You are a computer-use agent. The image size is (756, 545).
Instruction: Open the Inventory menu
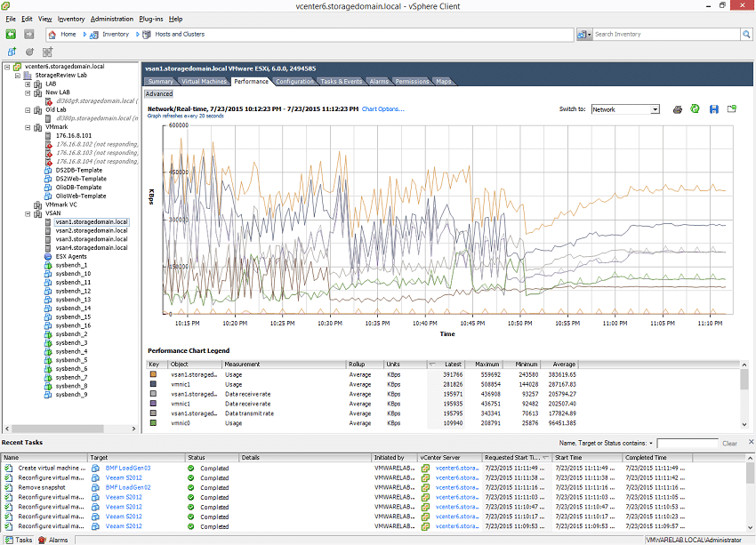pos(71,19)
